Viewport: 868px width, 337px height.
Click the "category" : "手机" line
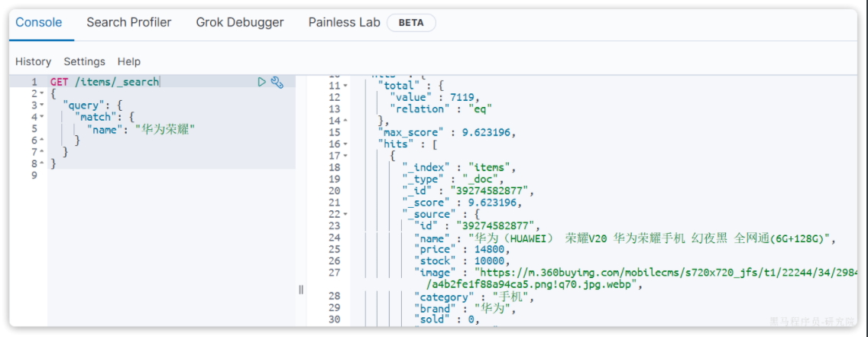click(474, 299)
